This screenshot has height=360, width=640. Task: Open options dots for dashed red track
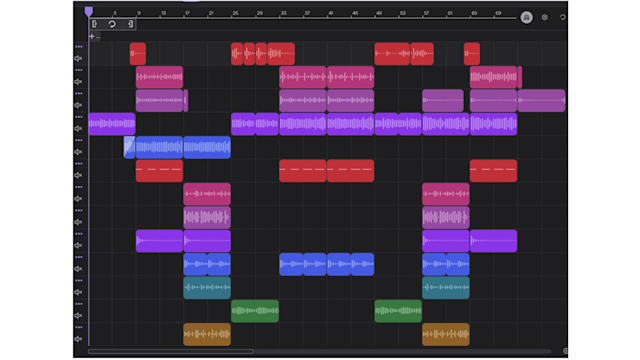click(79, 164)
